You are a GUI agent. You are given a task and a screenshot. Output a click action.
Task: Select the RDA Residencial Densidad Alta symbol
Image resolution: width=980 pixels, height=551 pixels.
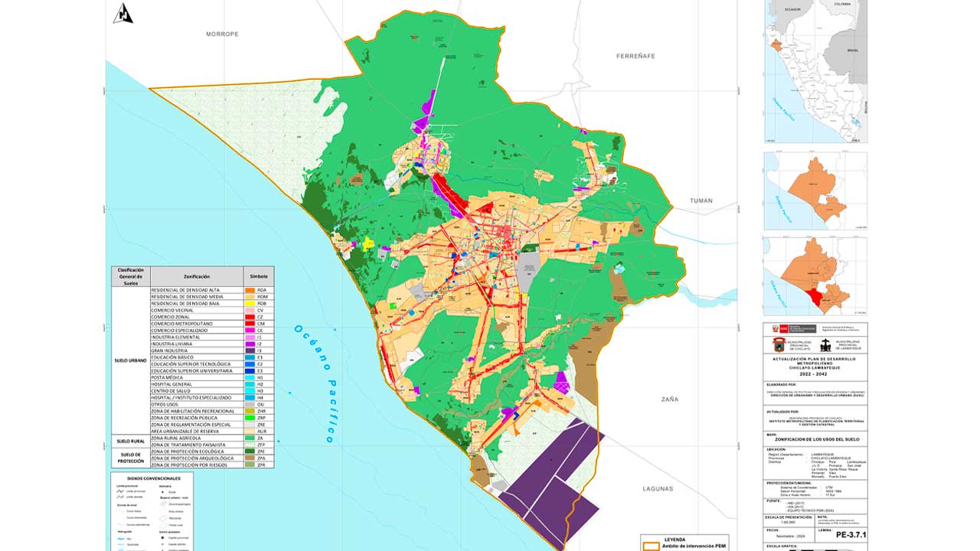tap(250, 291)
